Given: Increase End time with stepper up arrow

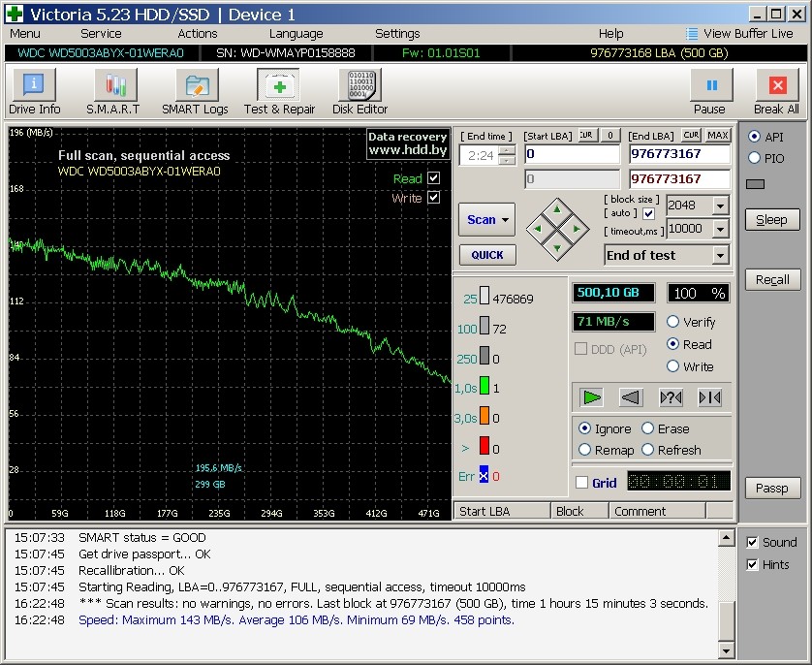Looking at the screenshot, I should (508, 149).
